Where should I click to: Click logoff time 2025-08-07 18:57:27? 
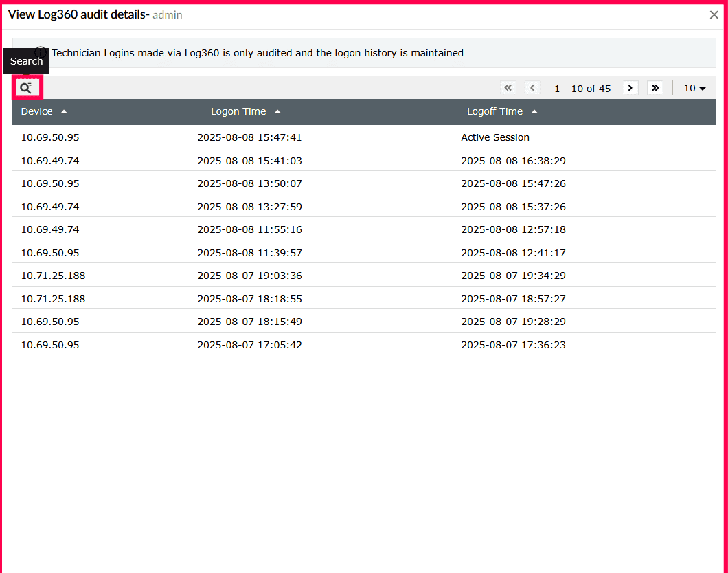(513, 299)
